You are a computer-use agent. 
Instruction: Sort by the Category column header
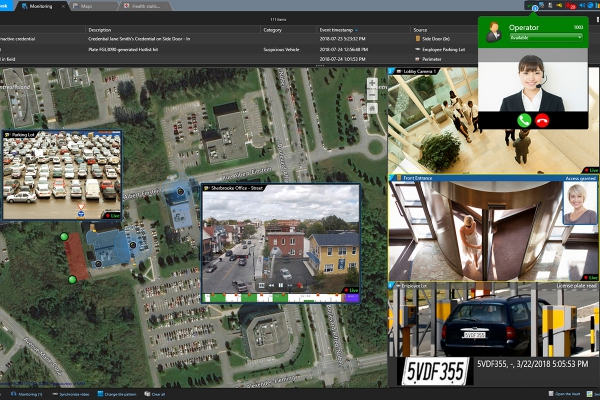tap(272, 30)
